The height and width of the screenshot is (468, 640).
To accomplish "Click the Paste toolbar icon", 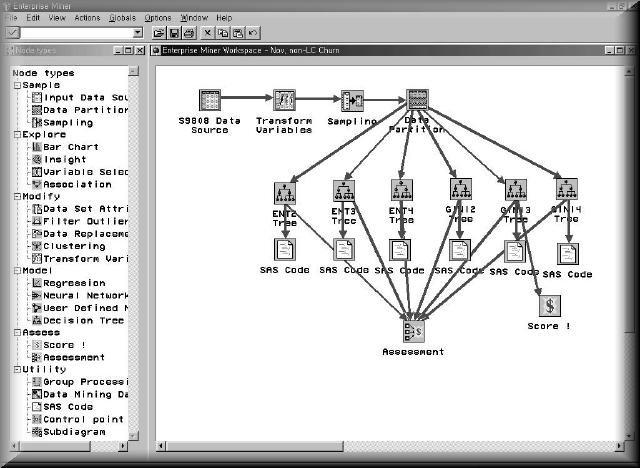I will coord(238,33).
